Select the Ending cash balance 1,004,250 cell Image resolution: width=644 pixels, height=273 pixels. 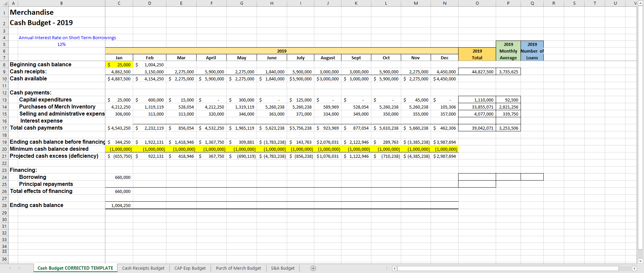119,205
